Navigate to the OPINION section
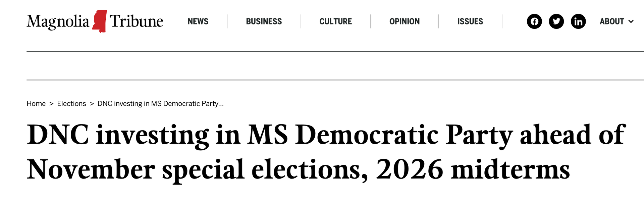Screen dimensions: 644x197 pyautogui.click(x=405, y=21)
